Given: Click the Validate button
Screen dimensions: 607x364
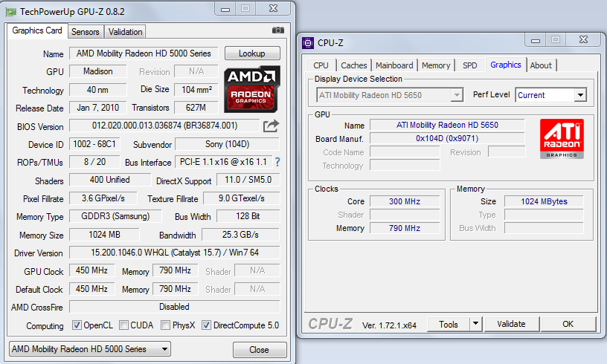Looking at the screenshot, I should pyautogui.click(x=511, y=324).
